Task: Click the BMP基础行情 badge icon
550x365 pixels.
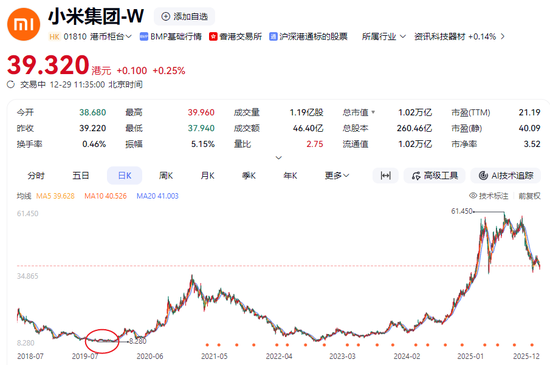Action: click(143, 36)
